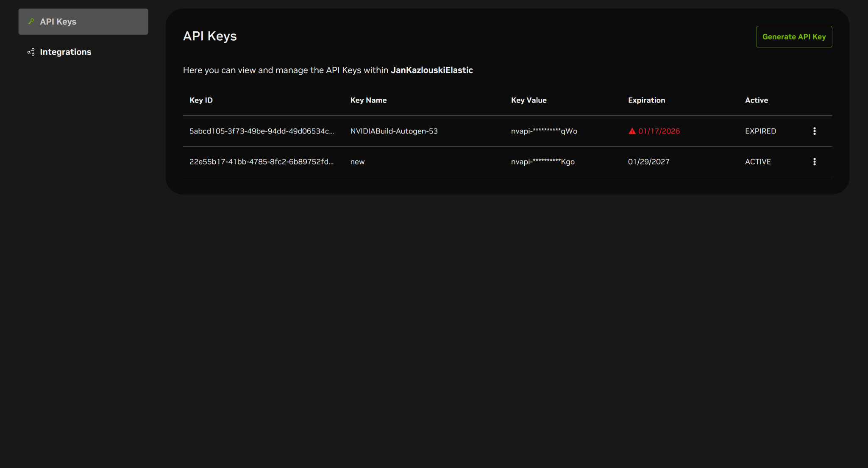Select the expired date 01/17/2026
This screenshot has height=468, width=868.
tap(659, 131)
